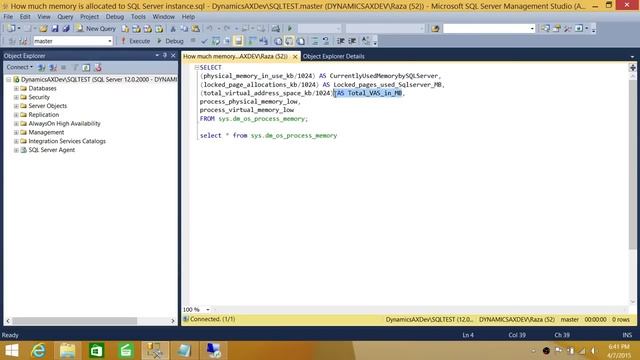The image size is (640, 360).
Task: Collapse the SELECT statement outline box
Action: (x=196, y=67)
